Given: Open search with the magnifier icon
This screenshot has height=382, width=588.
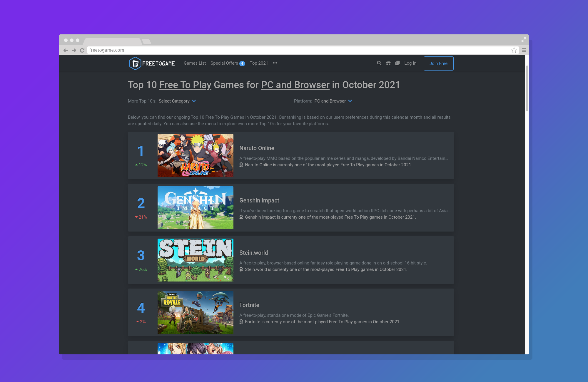Looking at the screenshot, I should (x=379, y=63).
